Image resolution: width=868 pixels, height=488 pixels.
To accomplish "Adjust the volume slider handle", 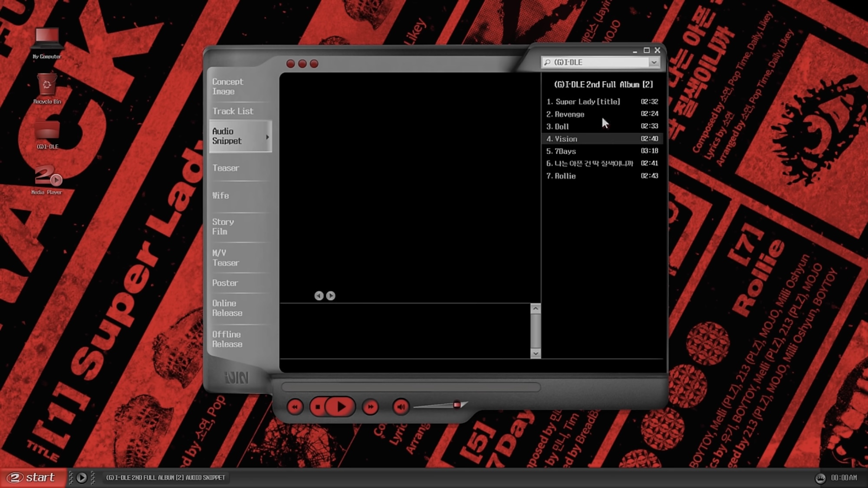I will (457, 405).
